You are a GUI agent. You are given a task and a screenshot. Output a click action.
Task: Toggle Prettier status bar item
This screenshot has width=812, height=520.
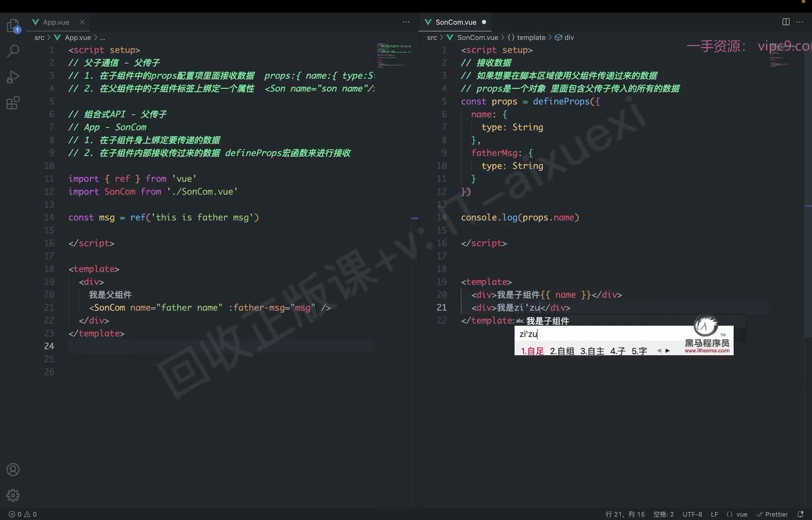[772, 514]
